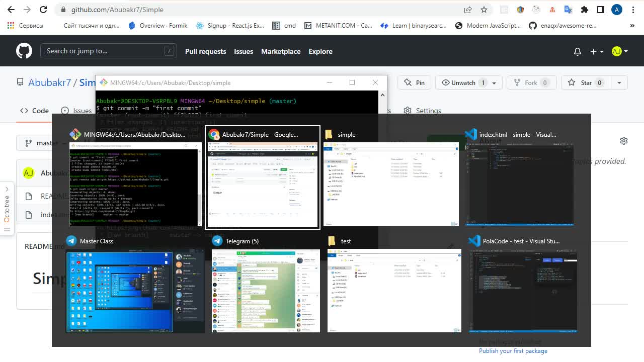Click the orange sitemap extension icon

pos(552,10)
